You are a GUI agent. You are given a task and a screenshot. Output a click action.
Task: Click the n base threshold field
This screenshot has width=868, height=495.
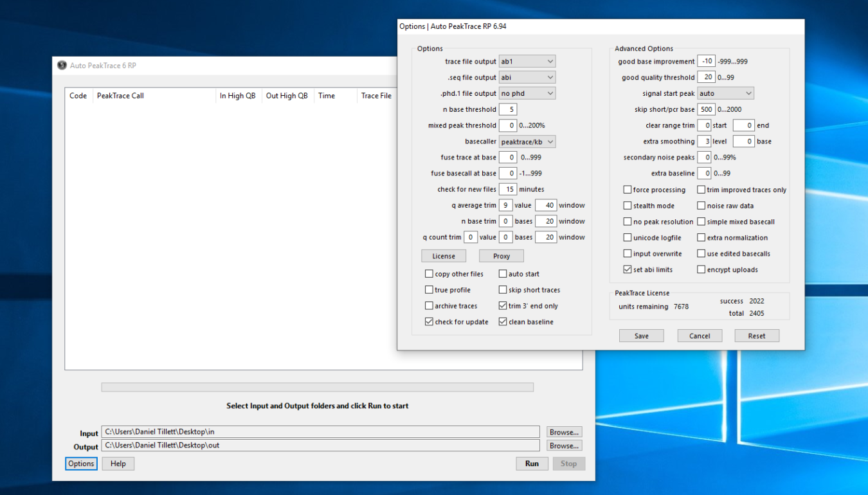click(508, 109)
